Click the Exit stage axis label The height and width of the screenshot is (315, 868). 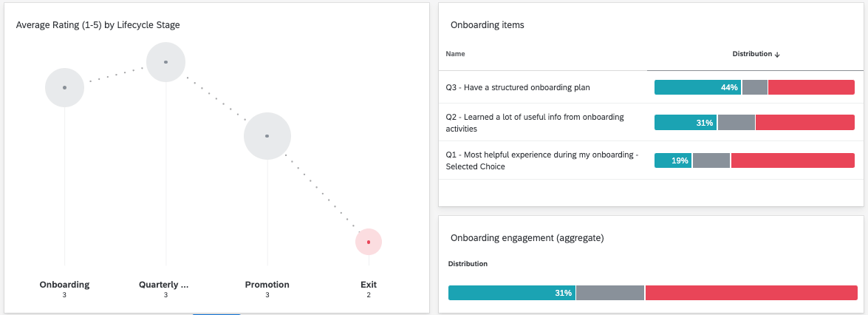click(x=369, y=285)
